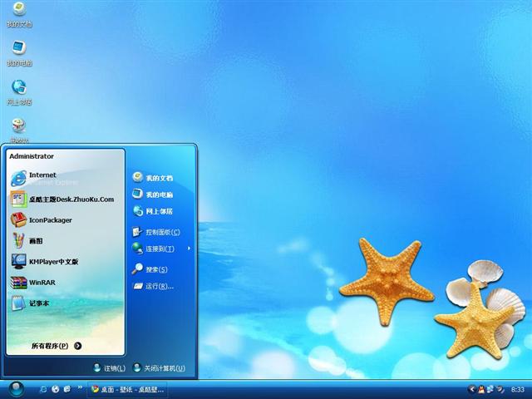Image resolution: width=532 pixels, height=399 pixels.
Task: Click 关闭计算机(U) shut down button
Action: click(160, 368)
